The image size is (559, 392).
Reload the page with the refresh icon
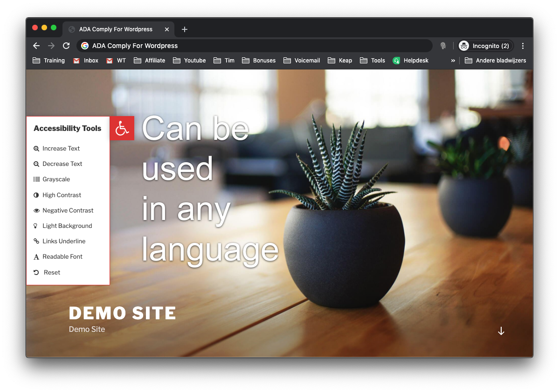[x=66, y=46]
